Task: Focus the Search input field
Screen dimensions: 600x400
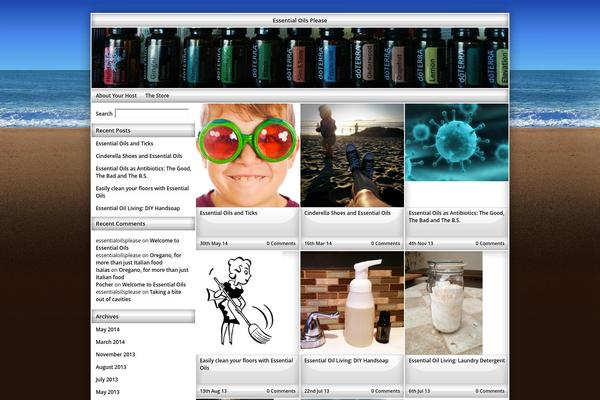Action: (152, 114)
